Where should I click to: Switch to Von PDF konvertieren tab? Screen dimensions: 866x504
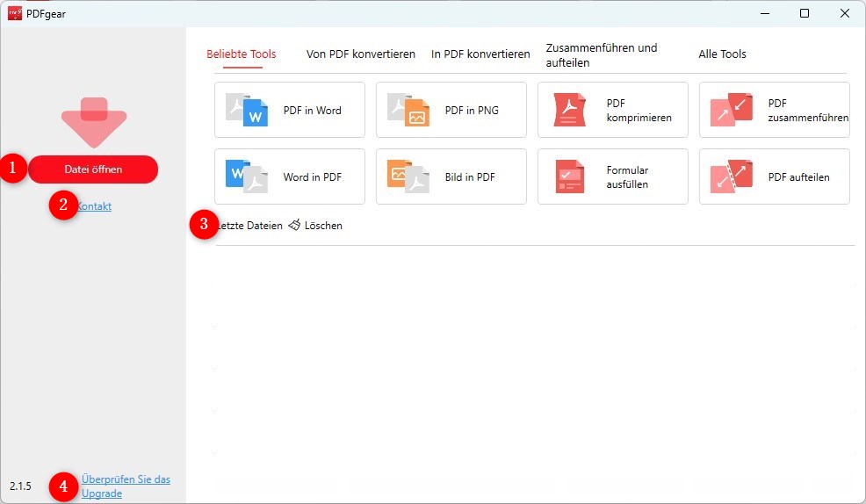pos(361,54)
